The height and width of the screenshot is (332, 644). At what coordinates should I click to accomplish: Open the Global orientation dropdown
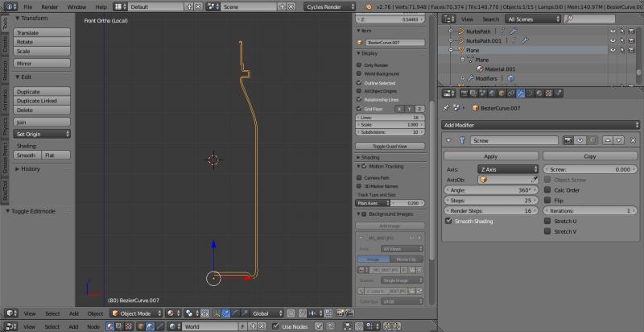(x=266, y=313)
